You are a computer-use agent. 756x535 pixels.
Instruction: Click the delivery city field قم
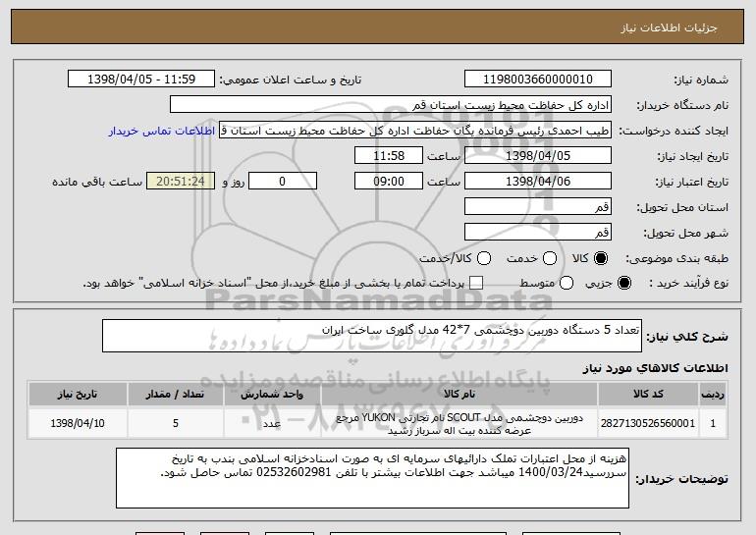538,232
